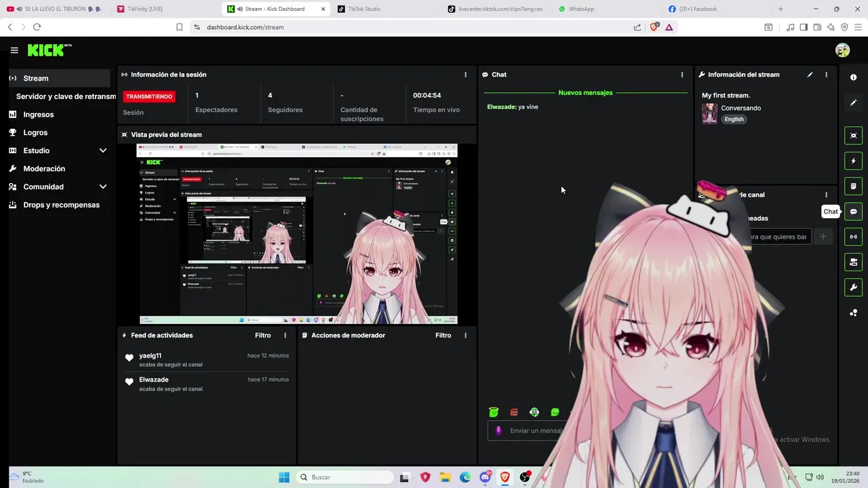Open Acciones de moderador three-dot menu
This screenshot has height=488, width=868.
(x=465, y=335)
